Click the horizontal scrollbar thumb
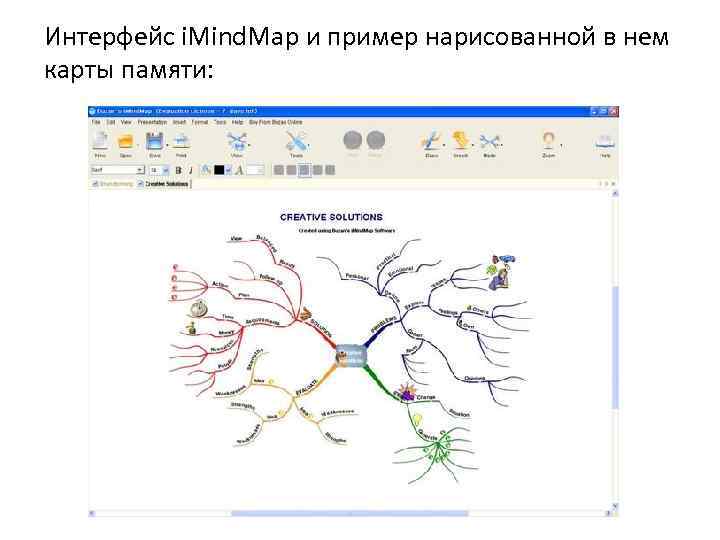 pyautogui.click(x=350, y=513)
